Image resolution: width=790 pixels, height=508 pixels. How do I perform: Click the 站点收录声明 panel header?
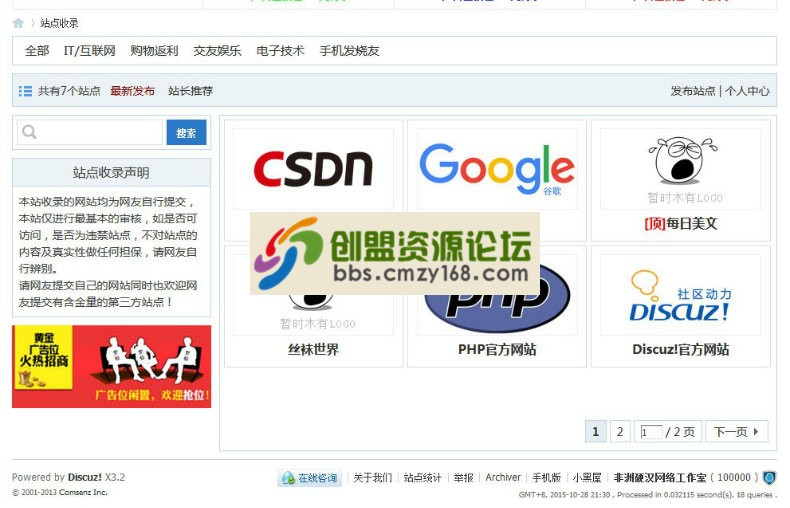tap(111, 173)
